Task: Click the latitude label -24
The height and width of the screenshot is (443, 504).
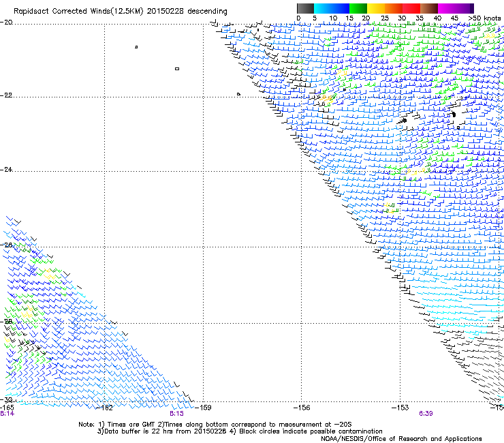Action: point(6,170)
